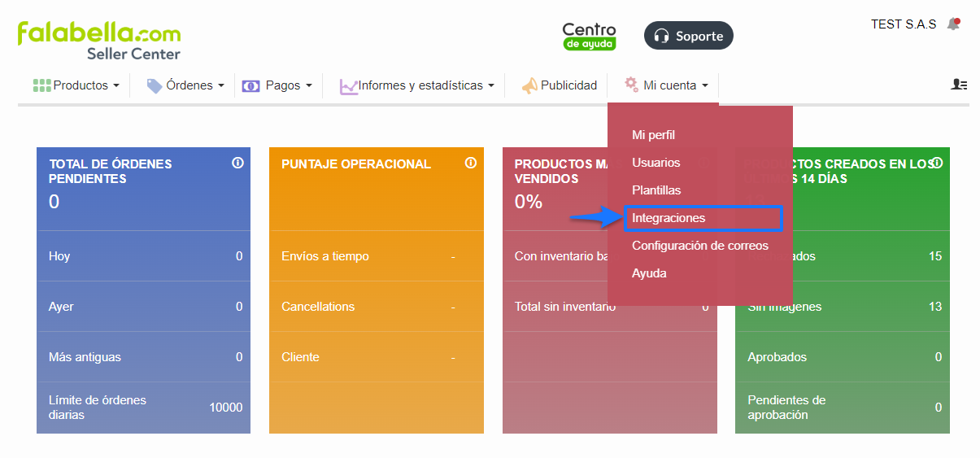Select Plantillas from the menu
This screenshot has height=458, width=980.
pyautogui.click(x=656, y=190)
